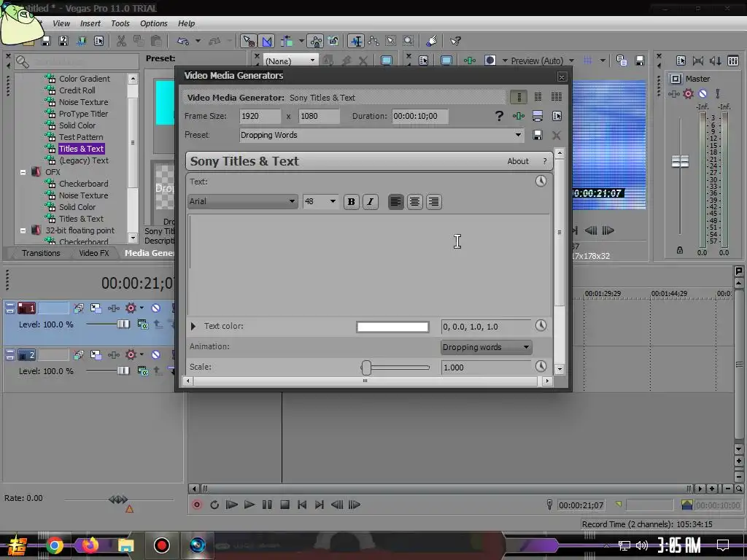
Task: Save the current preset with floppy icon
Action: click(x=538, y=135)
